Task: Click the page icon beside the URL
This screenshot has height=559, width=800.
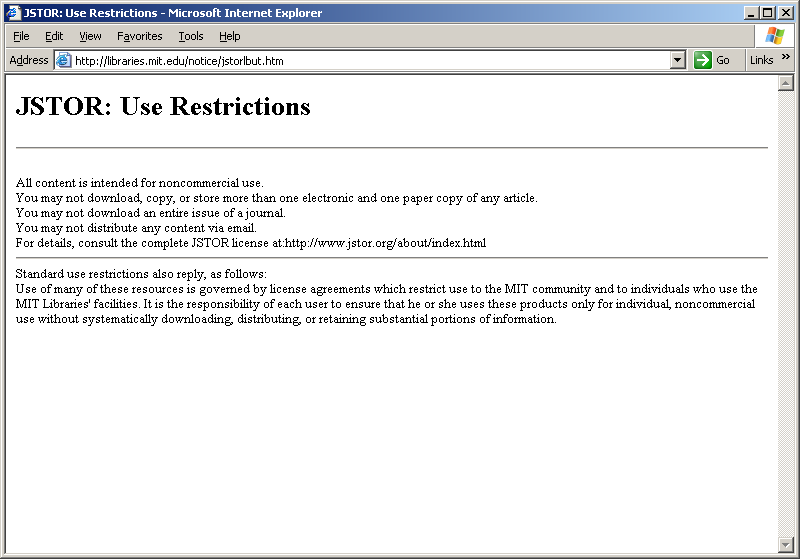Action: click(x=64, y=60)
